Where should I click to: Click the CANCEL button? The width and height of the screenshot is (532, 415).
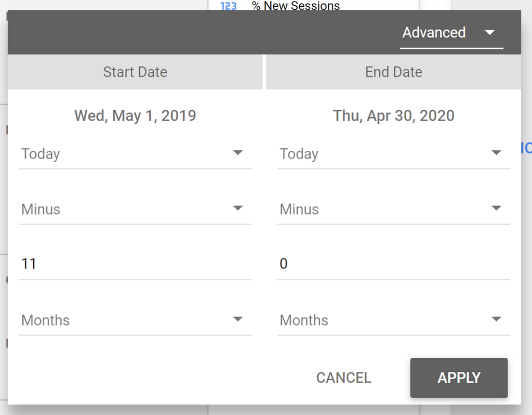click(x=344, y=378)
